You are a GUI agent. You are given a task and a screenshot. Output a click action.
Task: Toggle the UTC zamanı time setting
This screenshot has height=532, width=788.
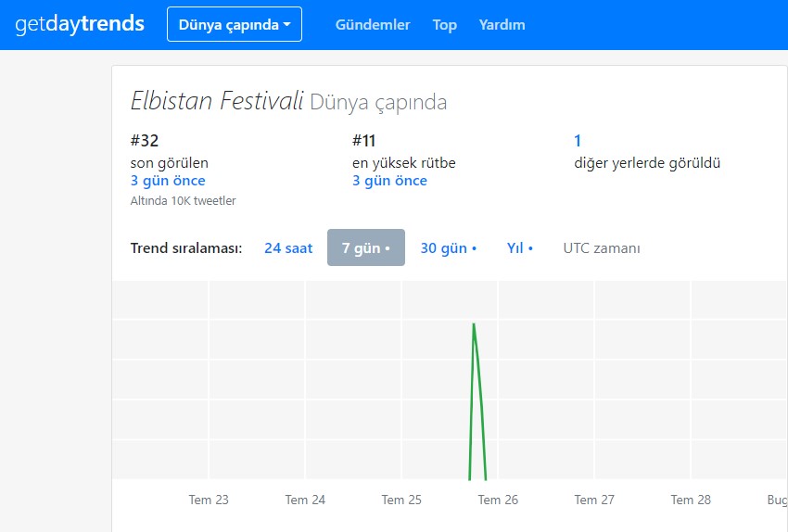pyautogui.click(x=601, y=248)
